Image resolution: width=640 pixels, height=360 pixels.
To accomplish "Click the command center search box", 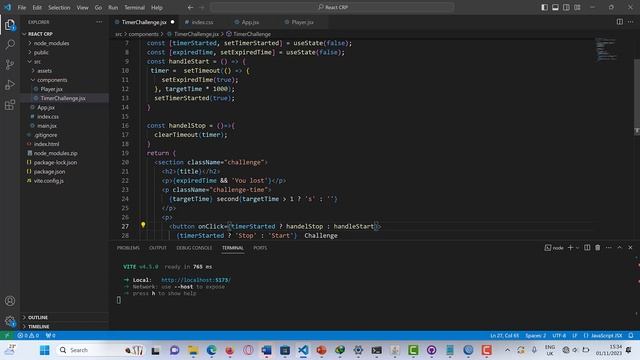I will click(332, 7).
